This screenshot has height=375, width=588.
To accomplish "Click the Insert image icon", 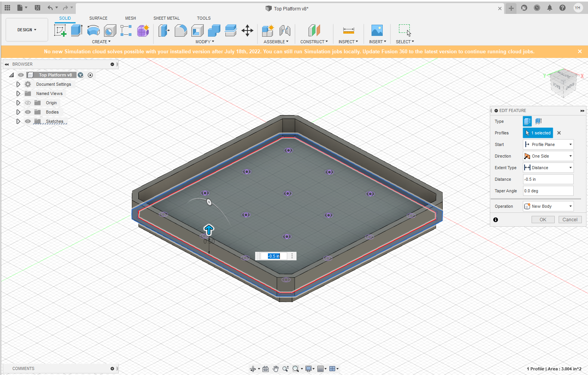I will 377,31.
